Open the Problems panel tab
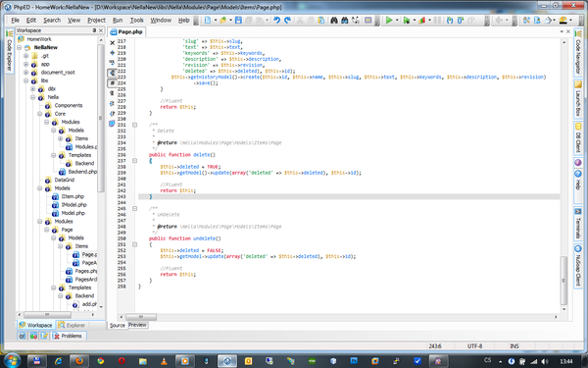This screenshot has height=368, width=588. 69,336
